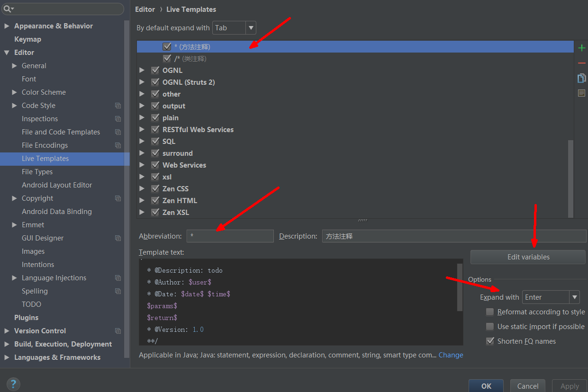Duplicate the selected template with copy icon
Image resolution: width=588 pixels, height=392 pixels.
pyautogui.click(x=582, y=78)
